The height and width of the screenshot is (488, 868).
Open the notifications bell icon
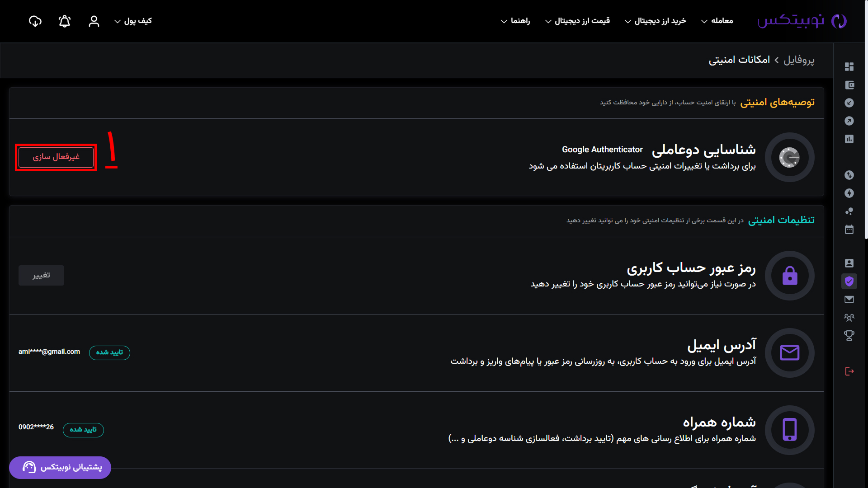coord(65,21)
